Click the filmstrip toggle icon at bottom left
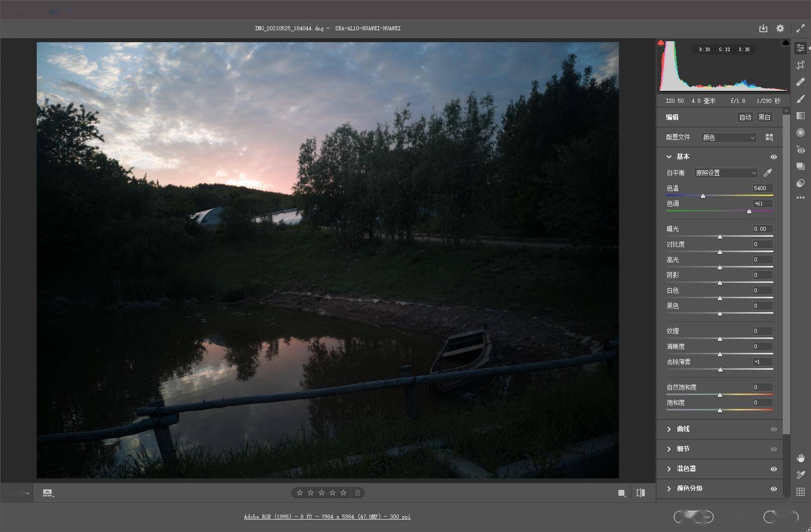This screenshot has height=532, width=811. tap(48, 493)
